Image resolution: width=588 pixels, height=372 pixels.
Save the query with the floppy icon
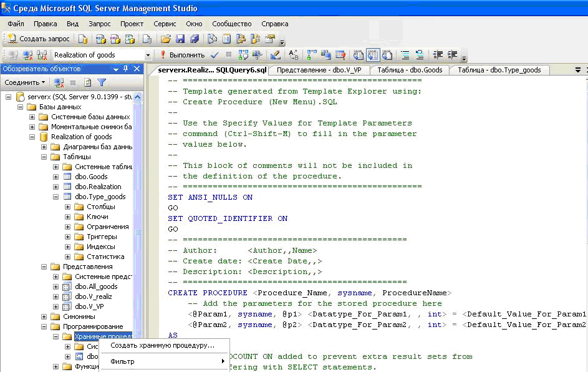180,39
